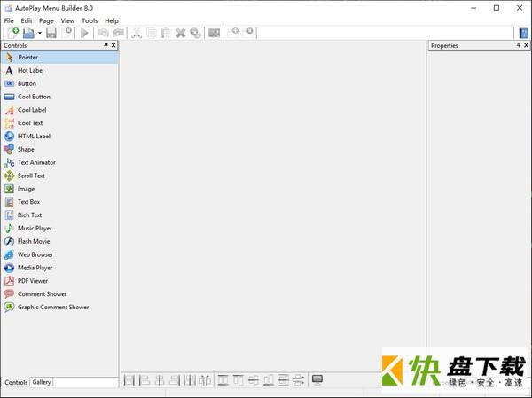Create a new project from the toolbar
The image size is (532, 398).
(13, 33)
